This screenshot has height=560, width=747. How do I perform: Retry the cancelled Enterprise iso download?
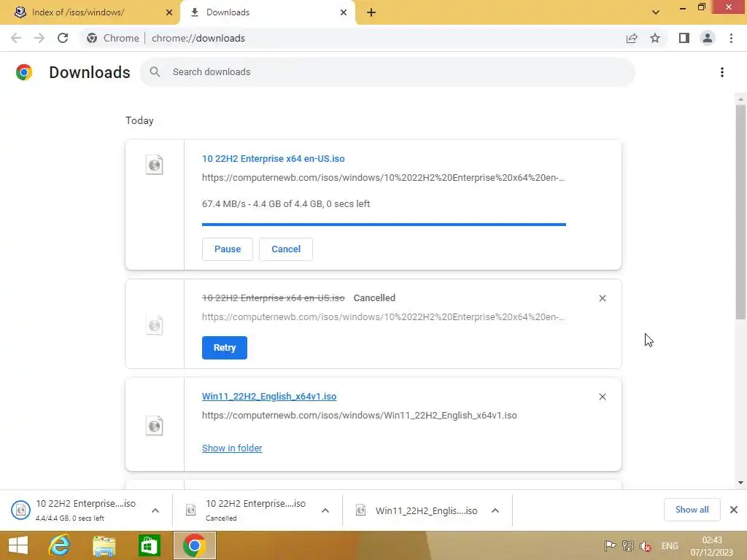225,348
